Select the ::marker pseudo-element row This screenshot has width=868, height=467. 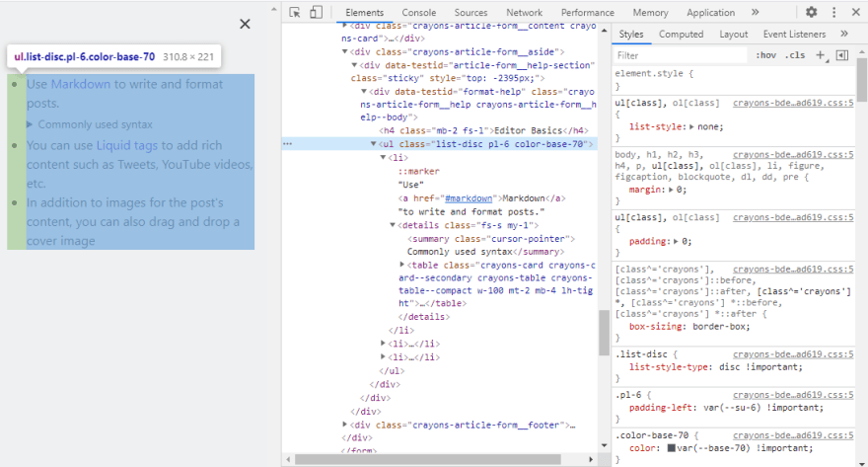[x=418, y=171]
